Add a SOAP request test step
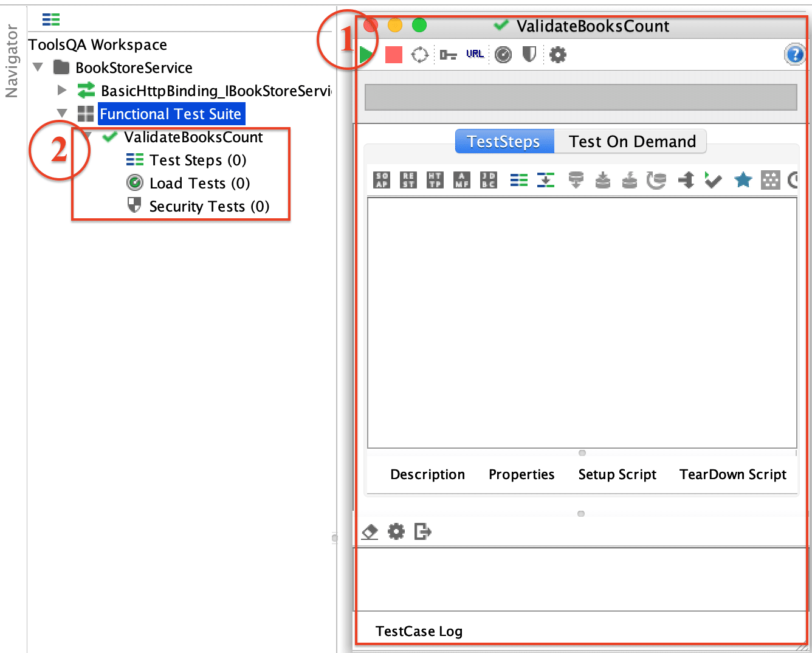This screenshot has width=812, height=653. (x=381, y=179)
